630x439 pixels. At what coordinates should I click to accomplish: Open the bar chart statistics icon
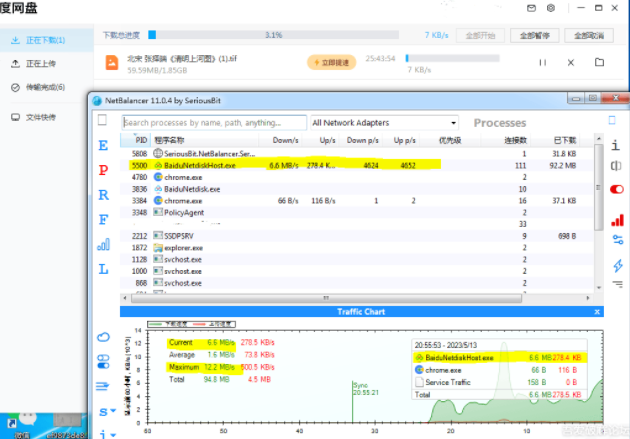tap(103, 244)
